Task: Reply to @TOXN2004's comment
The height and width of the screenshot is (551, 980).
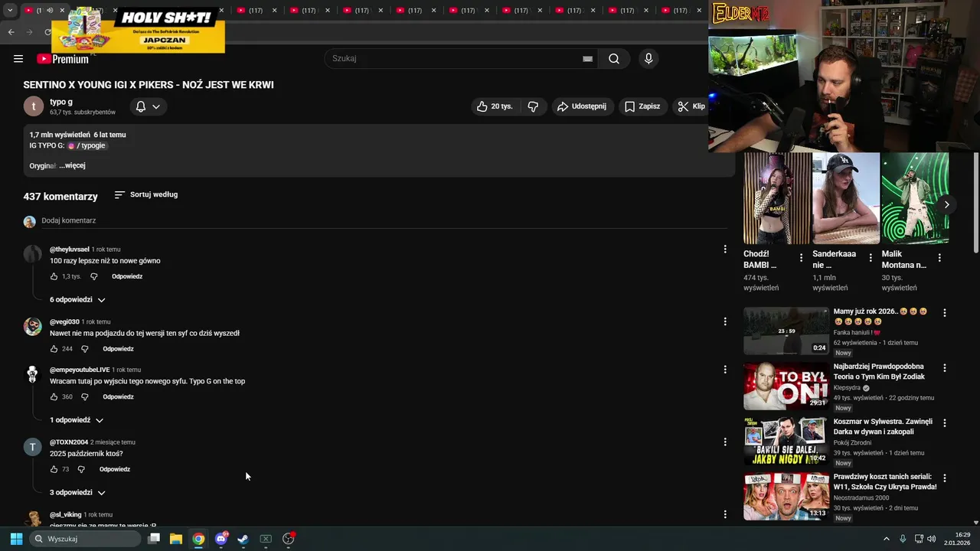Action: pos(115,469)
